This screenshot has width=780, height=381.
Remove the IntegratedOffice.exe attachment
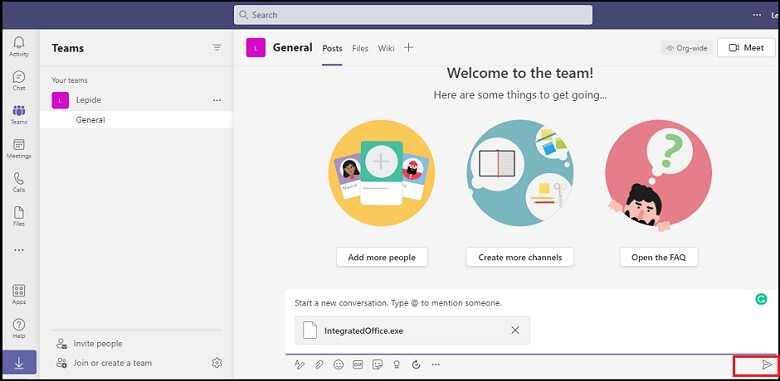[x=515, y=330]
